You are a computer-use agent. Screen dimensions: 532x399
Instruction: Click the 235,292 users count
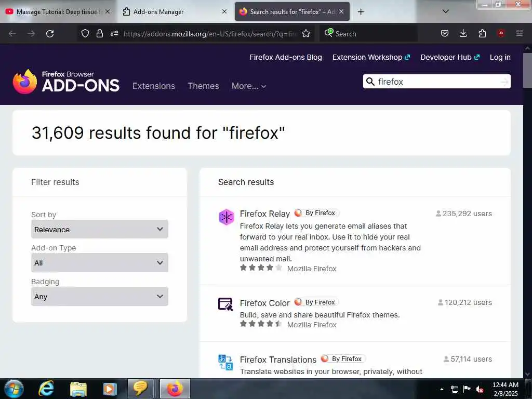pyautogui.click(x=464, y=214)
